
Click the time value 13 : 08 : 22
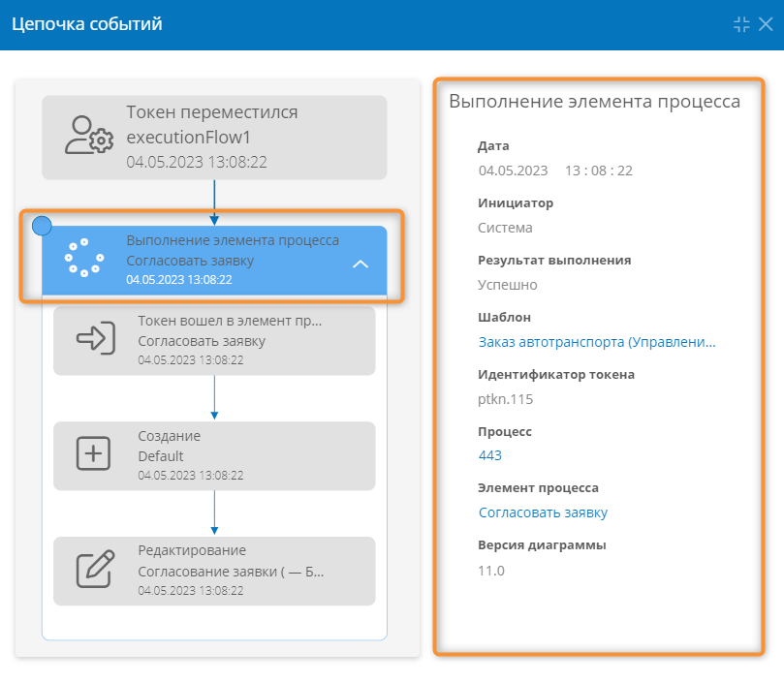599,171
